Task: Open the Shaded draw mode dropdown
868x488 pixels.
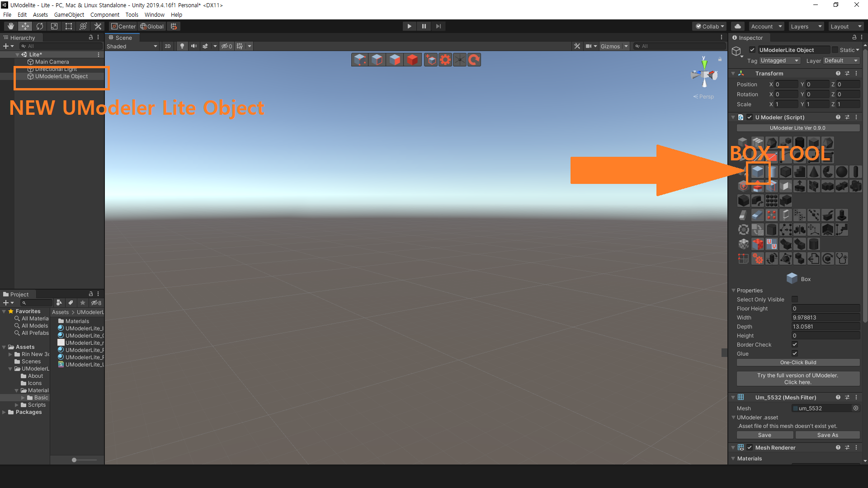Action: tap(132, 46)
